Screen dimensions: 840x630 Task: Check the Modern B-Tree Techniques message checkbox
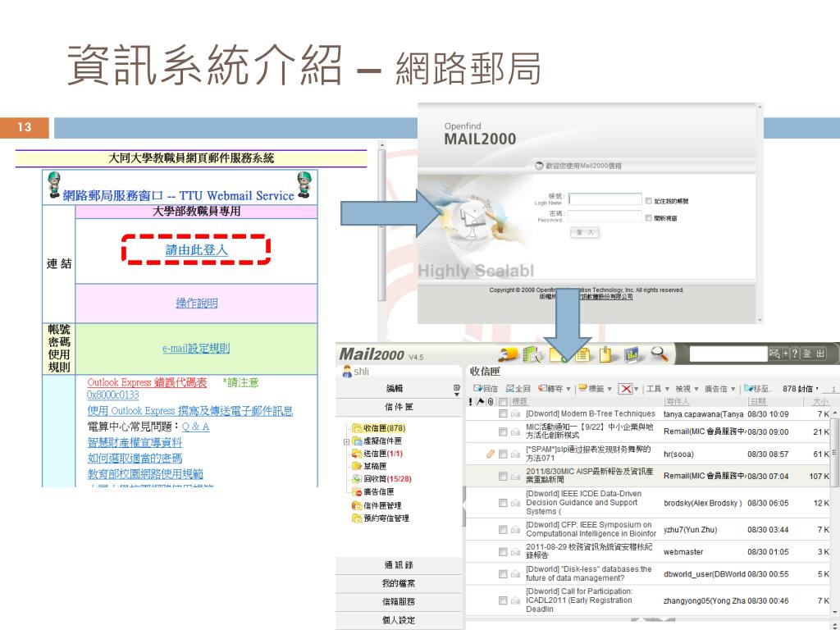click(503, 413)
